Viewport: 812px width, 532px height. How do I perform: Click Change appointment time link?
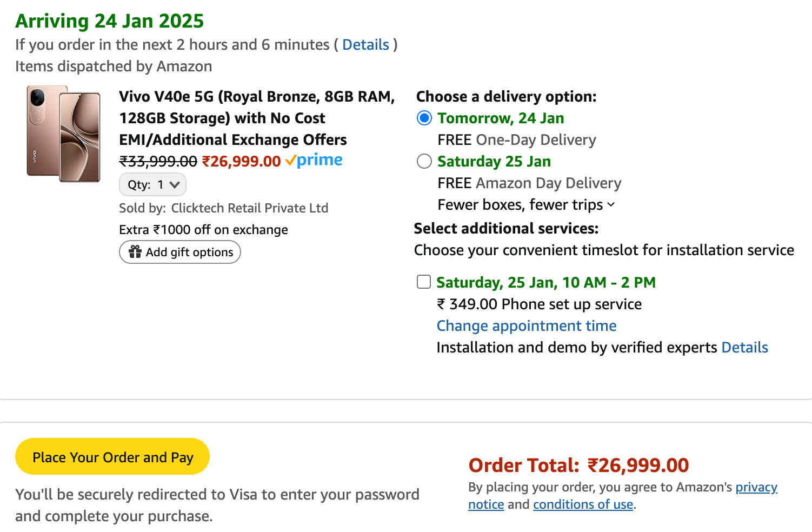[x=526, y=325]
